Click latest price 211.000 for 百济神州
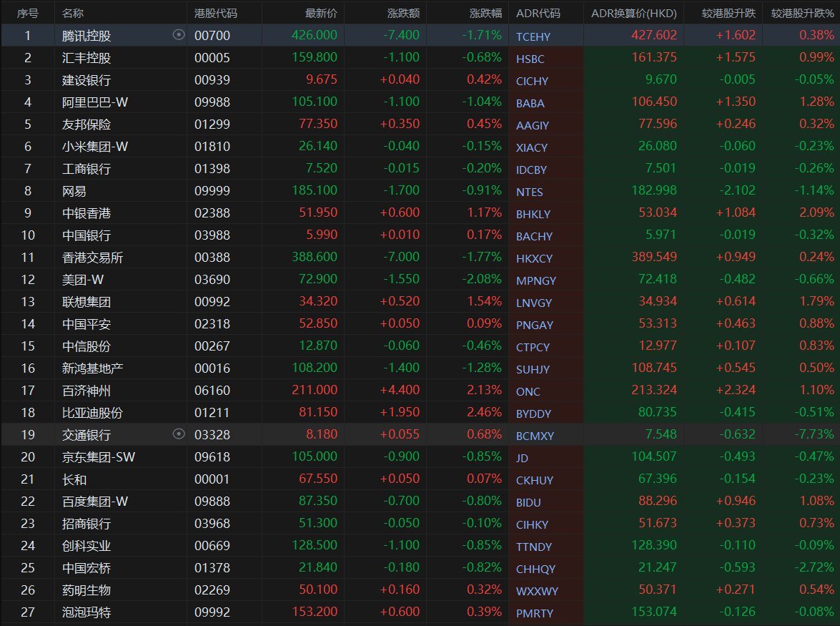 click(315, 390)
